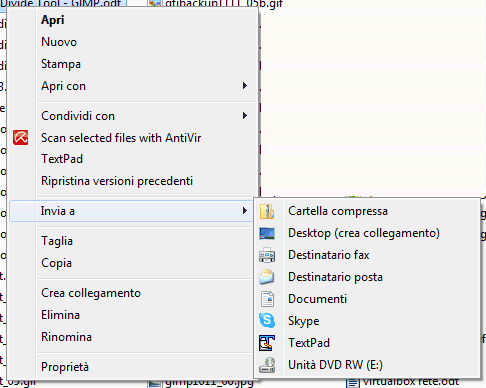Click the Desktop shortcut icon
The image size is (486, 388).
click(267, 233)
